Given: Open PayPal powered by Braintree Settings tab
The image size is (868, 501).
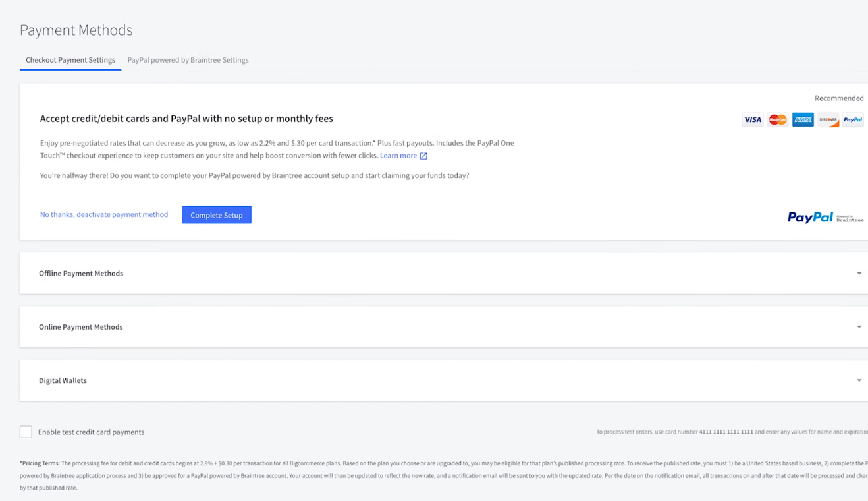Looking at the screenshot, I should (188, 60).
